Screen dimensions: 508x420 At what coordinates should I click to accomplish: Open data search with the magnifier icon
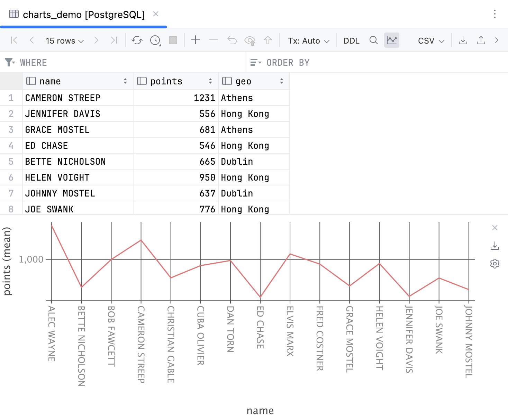pyautogui.click(x=373, y=40)
